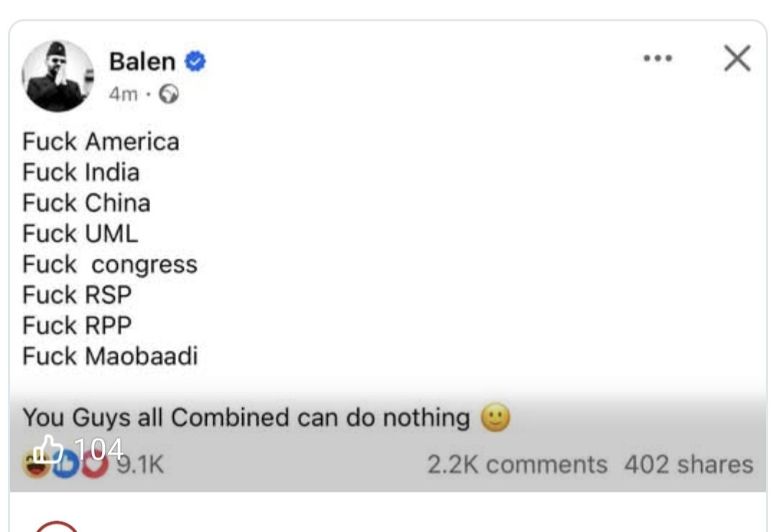Click the partial red circle avatar below
Viewport: 776px width, 532px height.
tap(56, 527)
